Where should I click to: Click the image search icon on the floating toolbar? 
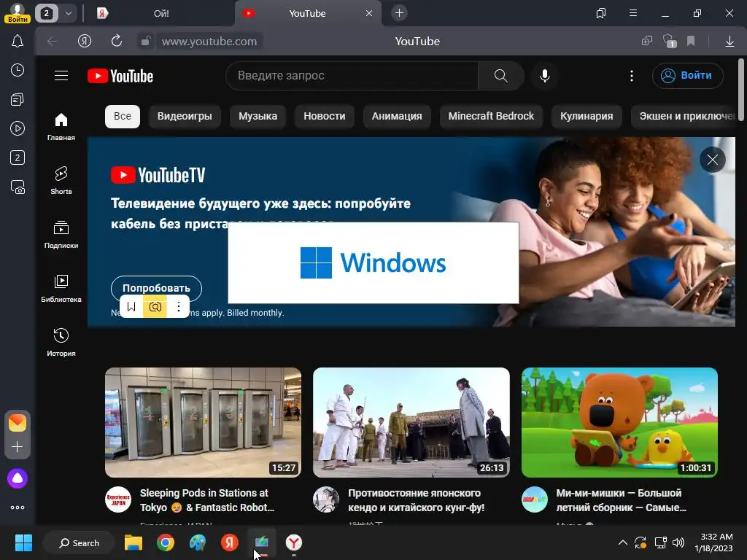click(155, 307)
